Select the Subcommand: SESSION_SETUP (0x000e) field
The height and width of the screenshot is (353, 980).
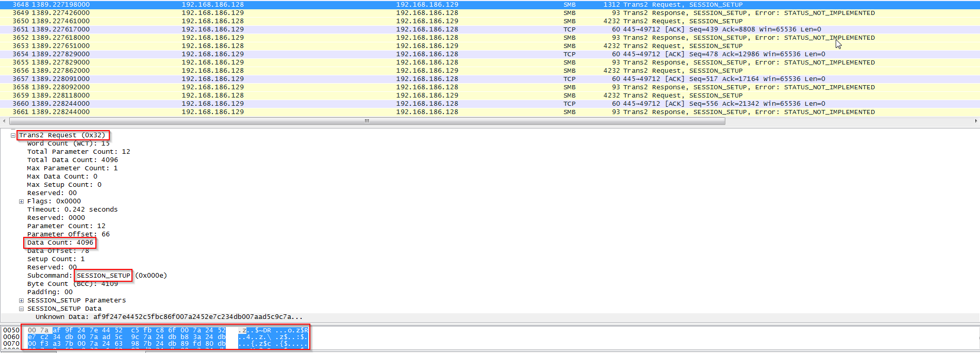click(x=97, y=276)
